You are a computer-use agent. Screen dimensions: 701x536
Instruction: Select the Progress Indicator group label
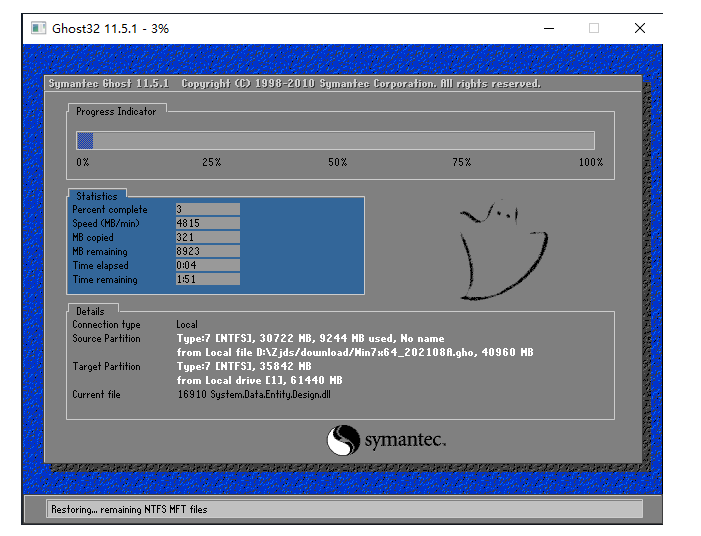[x=116, y=112]
